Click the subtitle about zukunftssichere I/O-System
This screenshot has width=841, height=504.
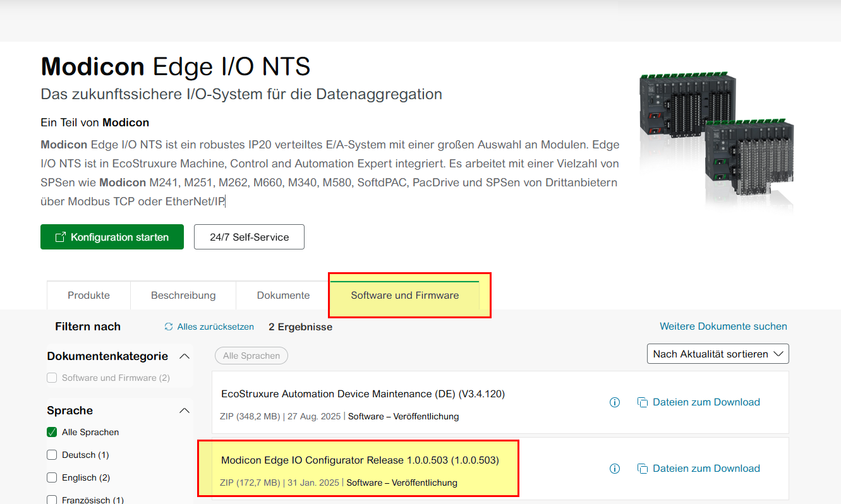point(241,94)
